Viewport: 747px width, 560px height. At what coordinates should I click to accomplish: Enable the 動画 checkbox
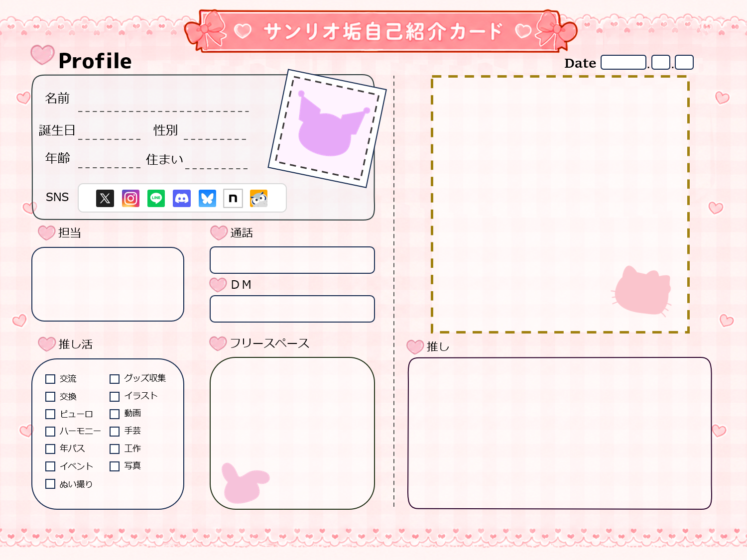[x=115, y=414]
